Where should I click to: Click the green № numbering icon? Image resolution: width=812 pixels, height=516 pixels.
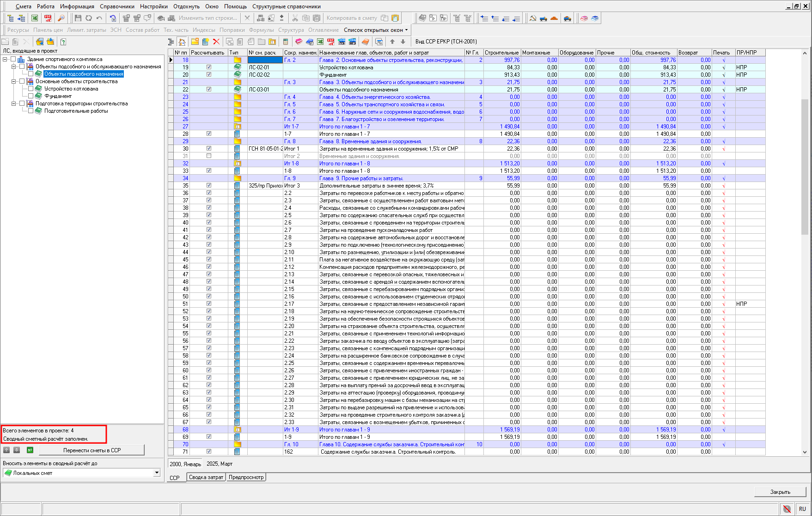[x=30, y=450]
